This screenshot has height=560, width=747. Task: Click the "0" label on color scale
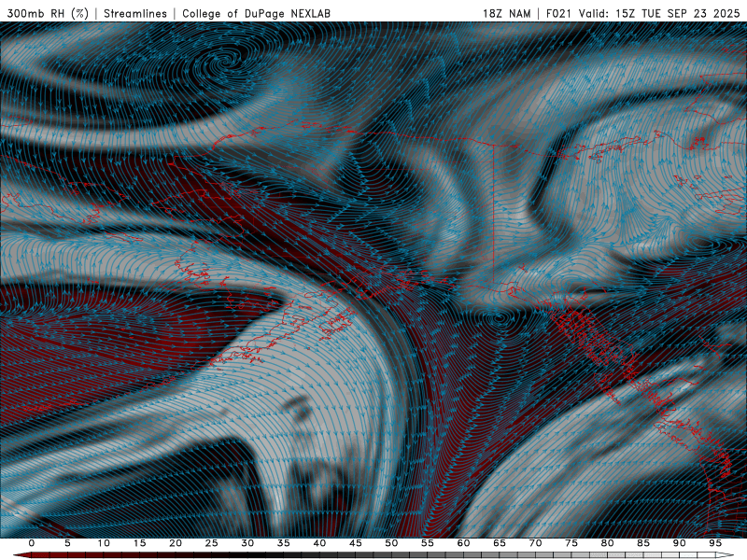click(x=32, y=543)
